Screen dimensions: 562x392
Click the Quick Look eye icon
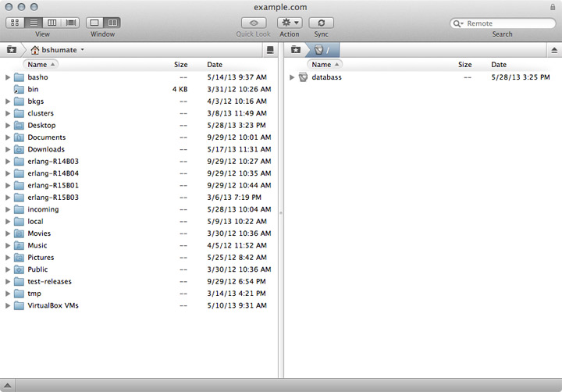point(253,23)
